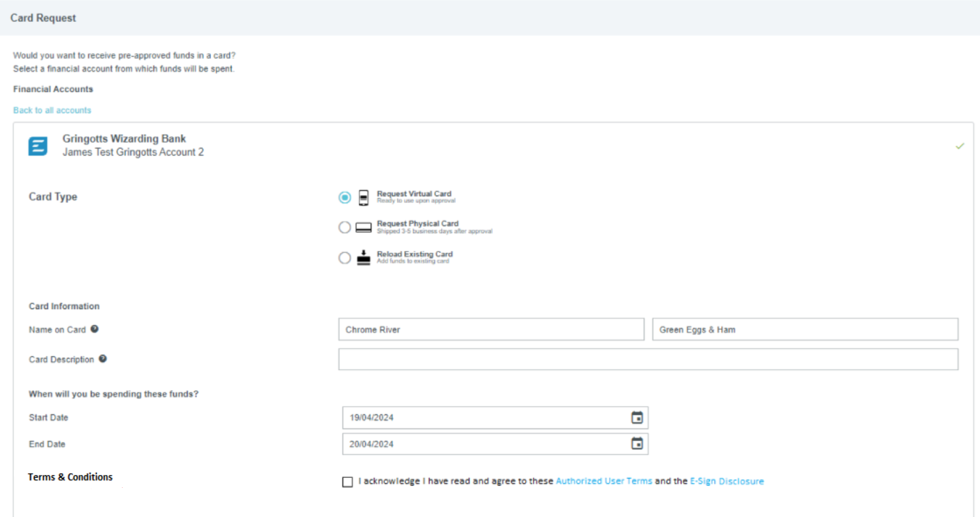The image size is (980, 517).
Task: Click the Green Eggs & Ham name field
Action: click(x=804, y=330)
